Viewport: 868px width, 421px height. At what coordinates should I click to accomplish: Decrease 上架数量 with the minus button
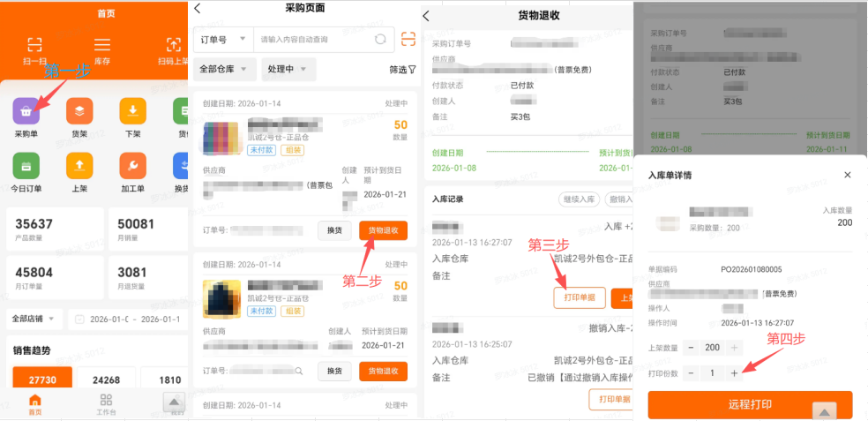point(691,349)
